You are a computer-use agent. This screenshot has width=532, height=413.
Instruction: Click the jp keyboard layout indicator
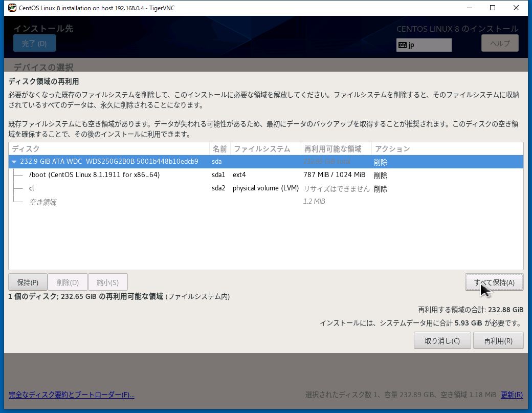pos(424,45)
